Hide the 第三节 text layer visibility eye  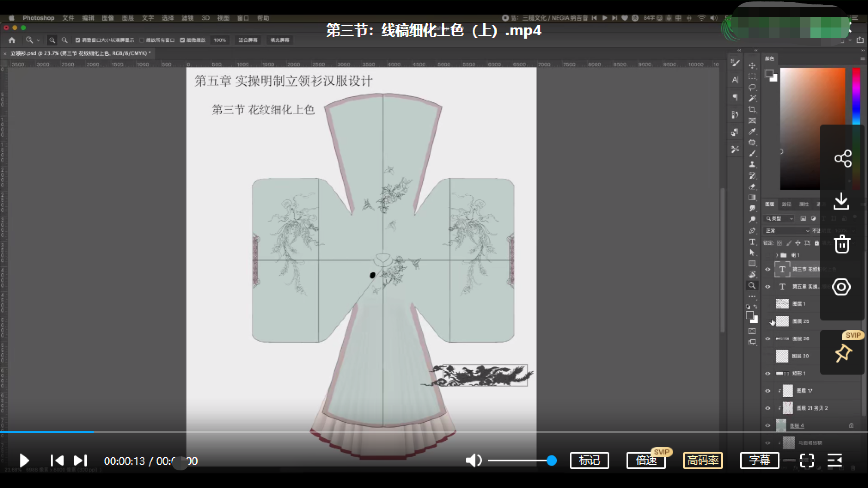pos(767,269)
